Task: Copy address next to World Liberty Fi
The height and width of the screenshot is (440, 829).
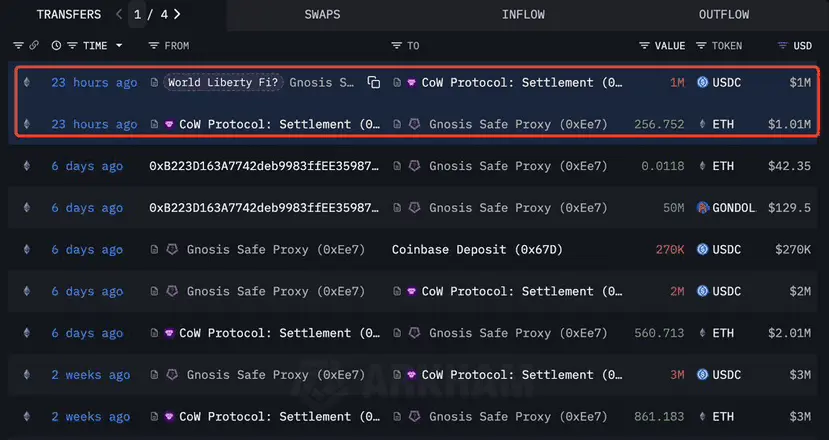Action: (374, 82)
